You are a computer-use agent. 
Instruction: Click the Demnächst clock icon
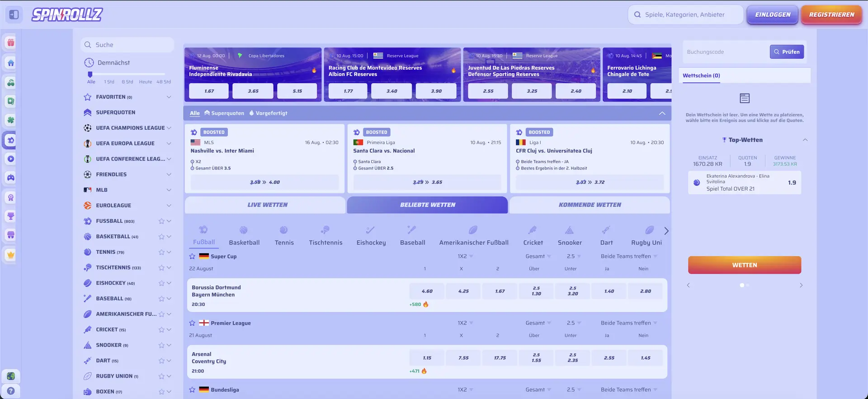click(x=89, y=62)
